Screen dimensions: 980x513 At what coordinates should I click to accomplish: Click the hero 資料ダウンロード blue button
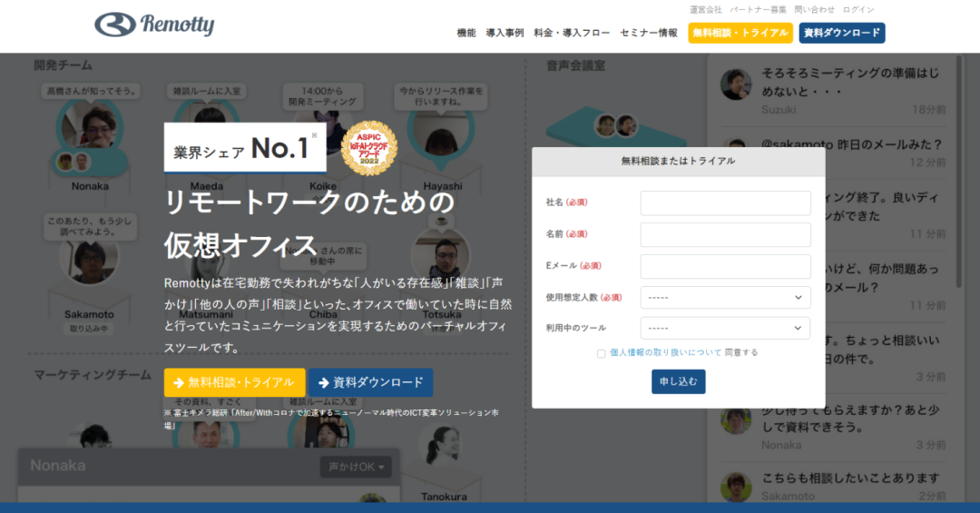click(370, 382)
